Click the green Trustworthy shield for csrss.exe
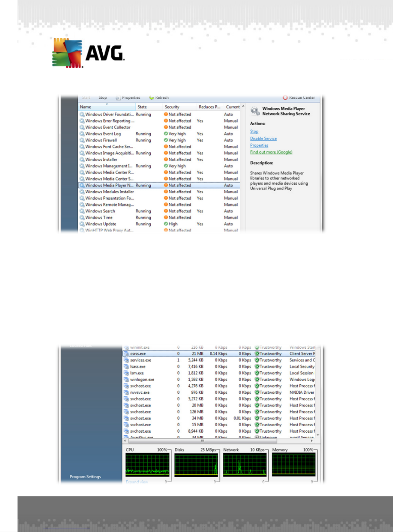The image size is (411, 532). (x=257, y=354)
